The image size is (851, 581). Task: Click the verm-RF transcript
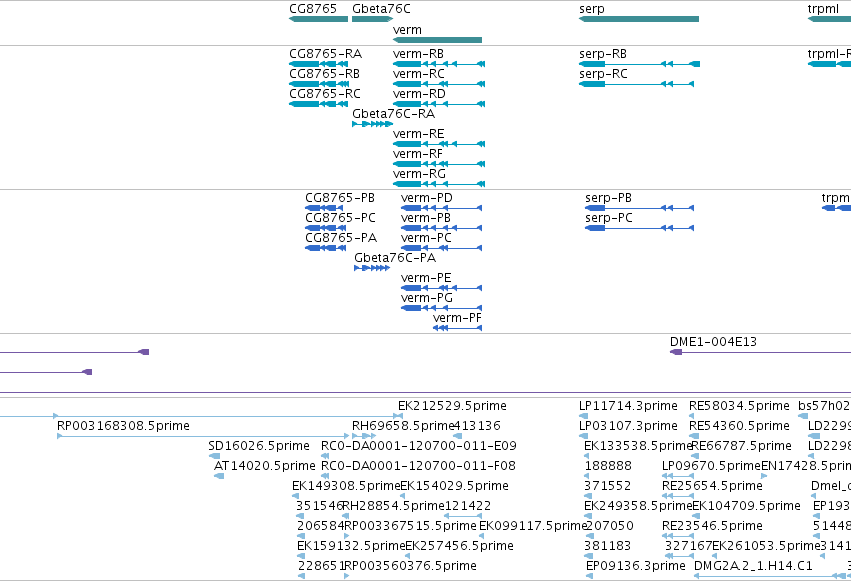tap(439, 164)
